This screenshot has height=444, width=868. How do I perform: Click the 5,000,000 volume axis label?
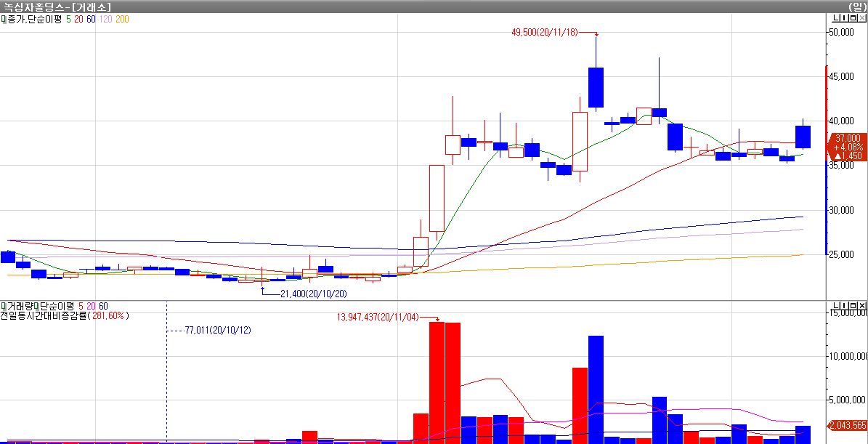pos(848,399)
